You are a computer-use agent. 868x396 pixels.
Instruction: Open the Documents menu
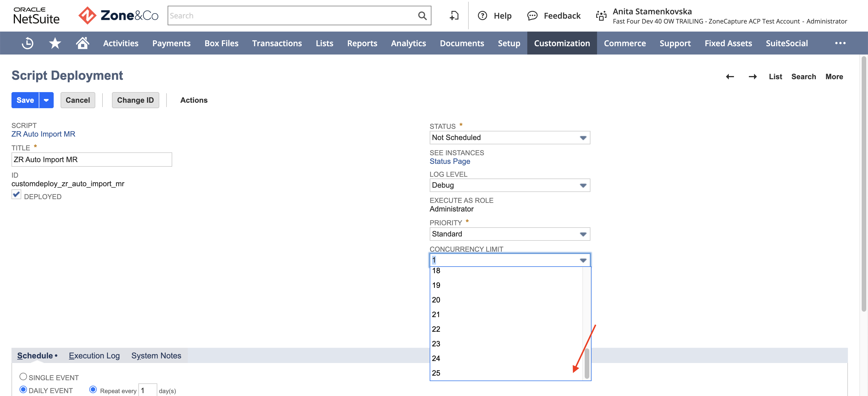click(x=462, y=43)
